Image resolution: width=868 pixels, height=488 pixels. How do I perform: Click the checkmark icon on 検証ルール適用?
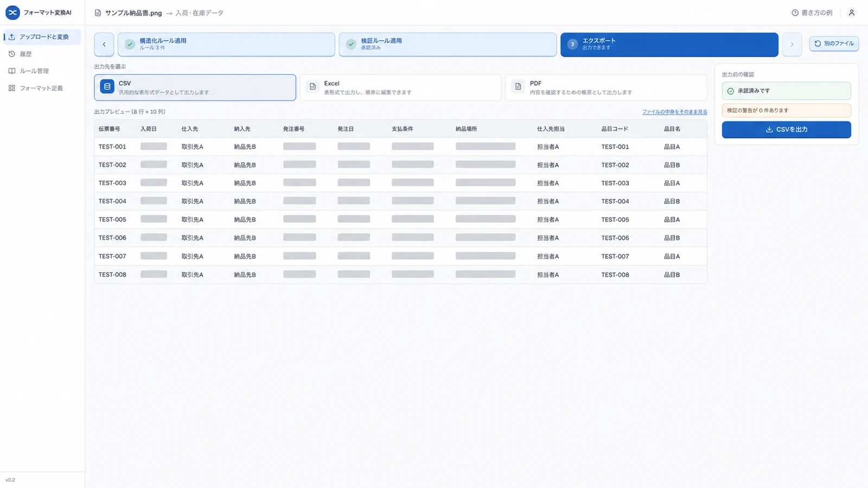coord(351,44)
